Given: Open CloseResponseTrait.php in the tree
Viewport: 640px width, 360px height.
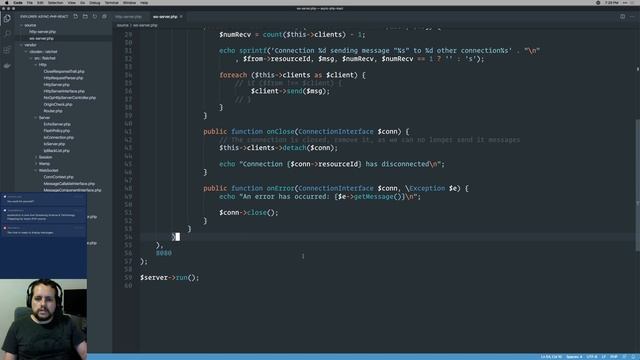Looking at the screenshot, I should coord(64,71).
